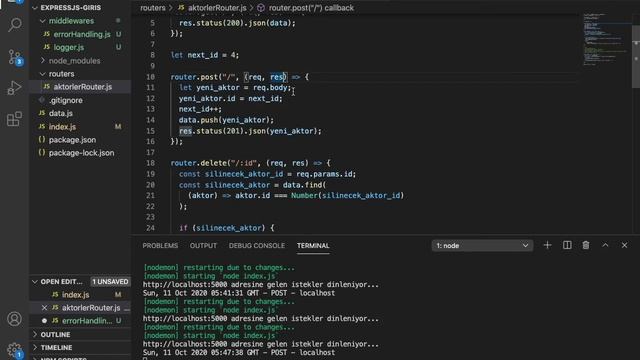640x360 pixels.
Task: Open the Extensions view
Action: [x=15, y=119]
